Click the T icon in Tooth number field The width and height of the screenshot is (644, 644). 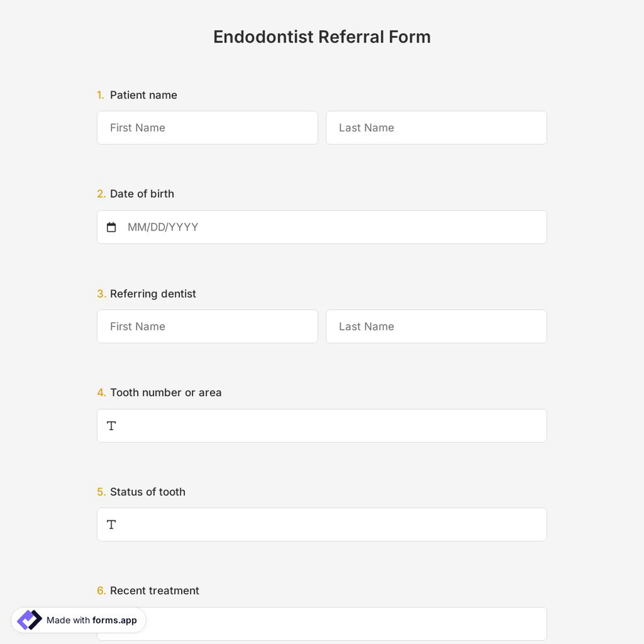111,426
